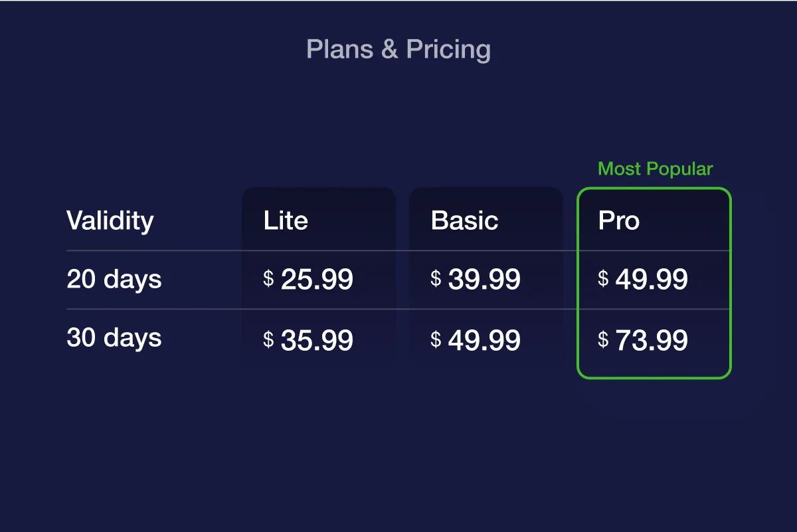Choose the Basic plan header
The image size is (797, 532).
464,221
